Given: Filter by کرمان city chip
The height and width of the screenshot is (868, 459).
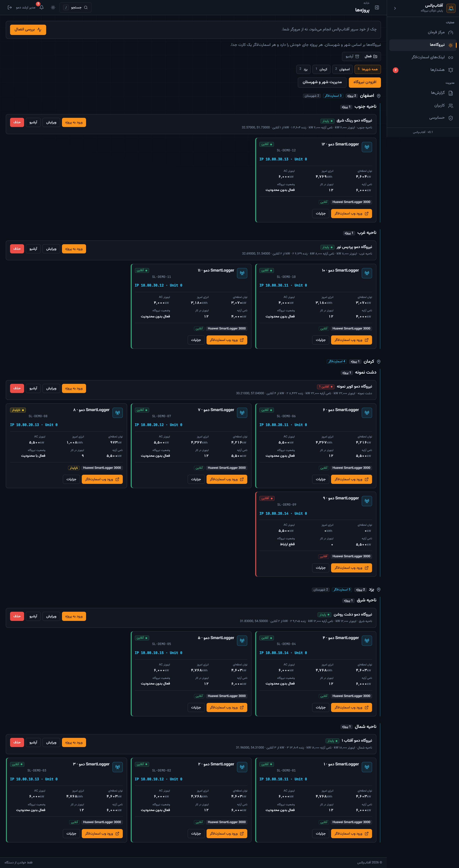Looking at the screenshot, I should click(321, 69).
